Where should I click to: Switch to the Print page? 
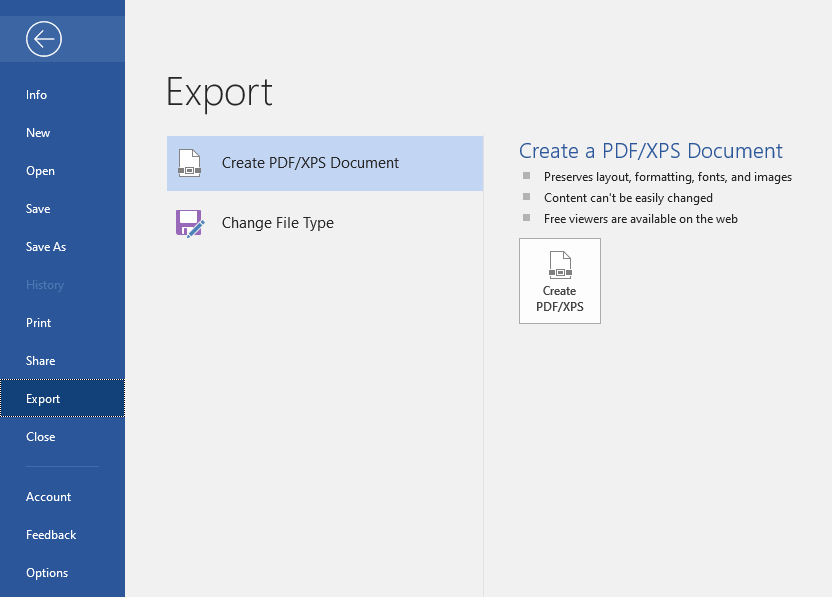(39, 323)
